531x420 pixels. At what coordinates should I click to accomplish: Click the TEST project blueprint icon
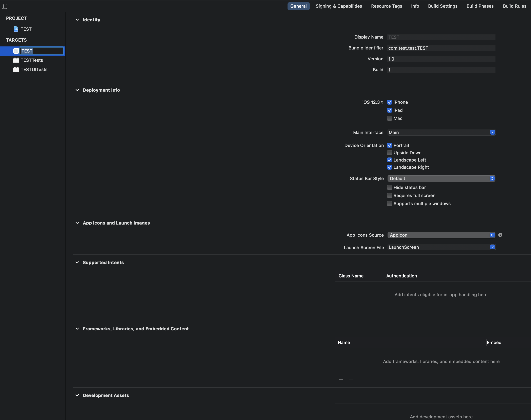[16, 29]
